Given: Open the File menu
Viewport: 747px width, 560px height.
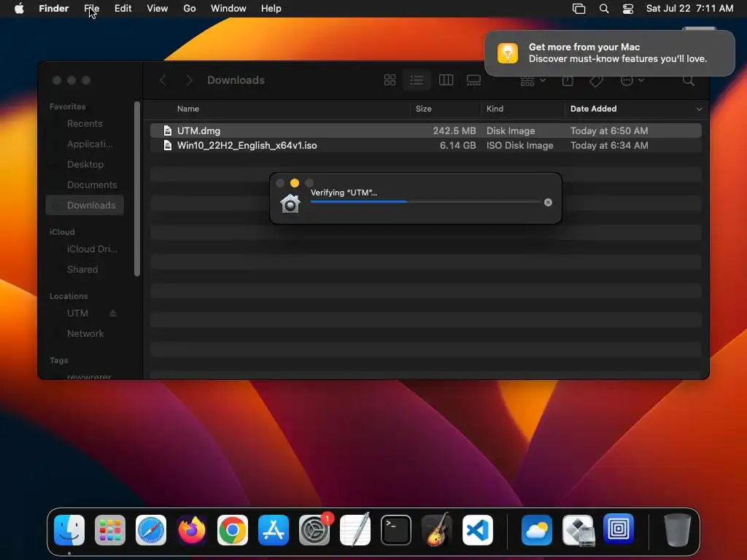Looking at the screenshot, I should (91, 9).
